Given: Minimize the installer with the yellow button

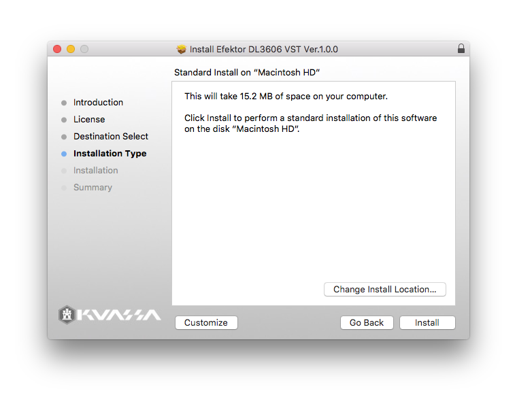Looking at the screenshot, I should (x=71, y=49).
